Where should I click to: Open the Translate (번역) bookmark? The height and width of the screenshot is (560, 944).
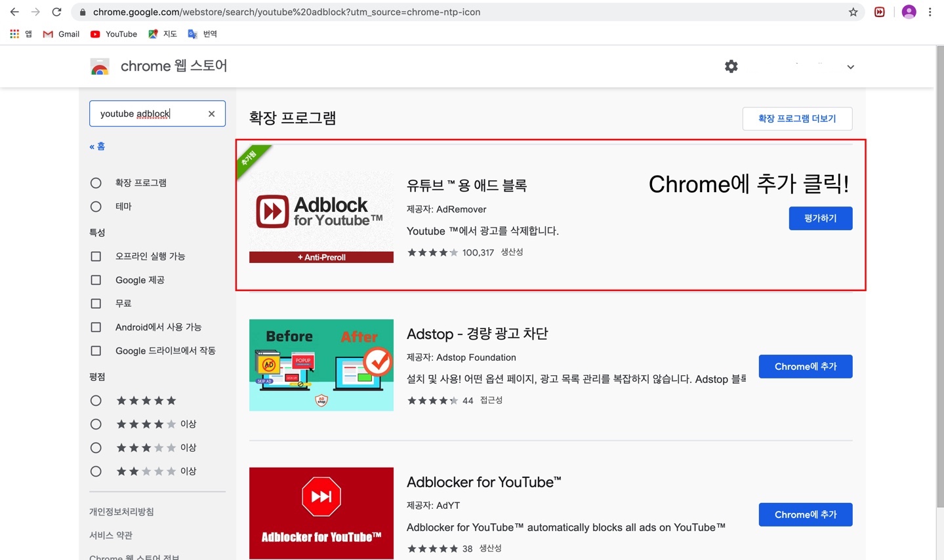click(202, 34)
